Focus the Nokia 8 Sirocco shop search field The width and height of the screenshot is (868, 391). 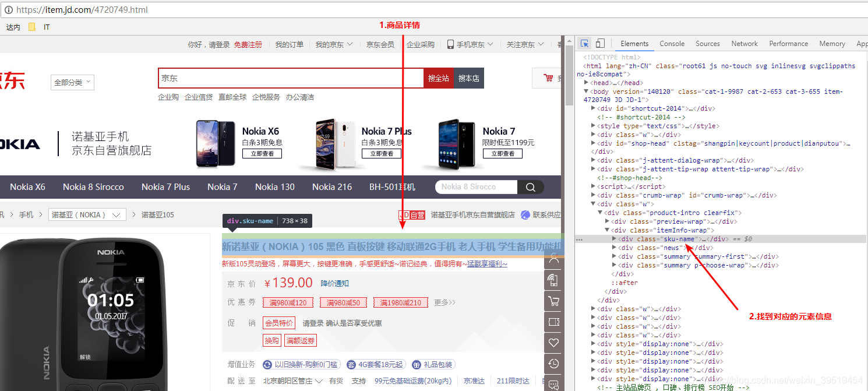click(x=477, y=187)
